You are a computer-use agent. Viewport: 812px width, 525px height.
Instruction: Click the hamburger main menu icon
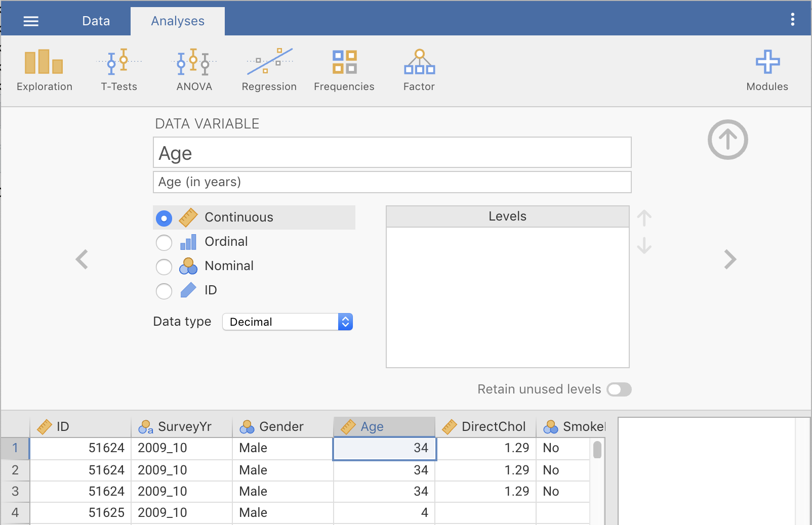click(31, 21)
